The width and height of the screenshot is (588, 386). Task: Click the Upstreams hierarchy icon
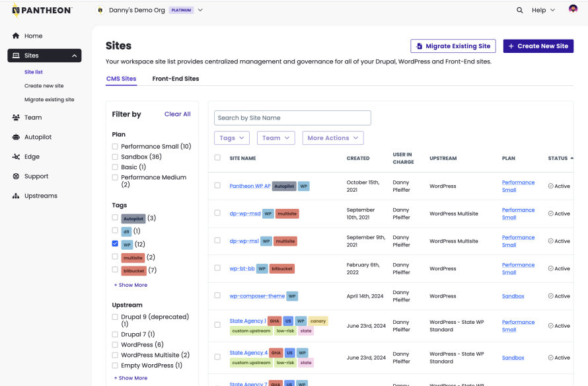[16, 196]
